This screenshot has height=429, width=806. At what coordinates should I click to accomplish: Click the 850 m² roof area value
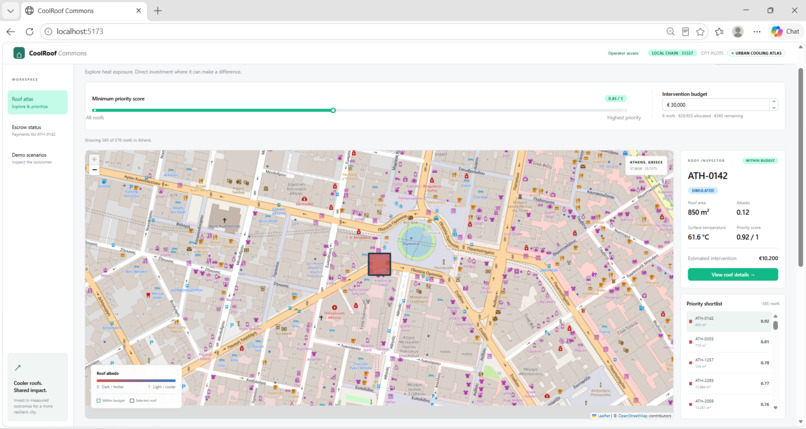click(698, 212)
